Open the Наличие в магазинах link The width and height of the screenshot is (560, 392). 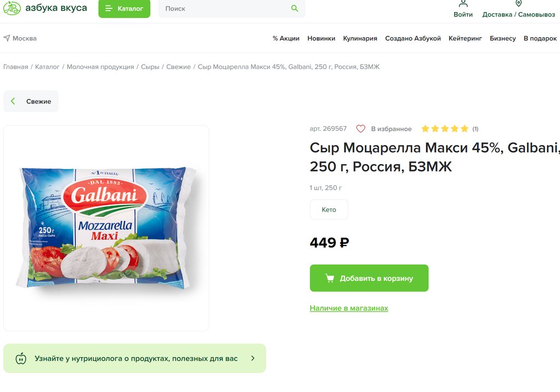pos(349,308)
